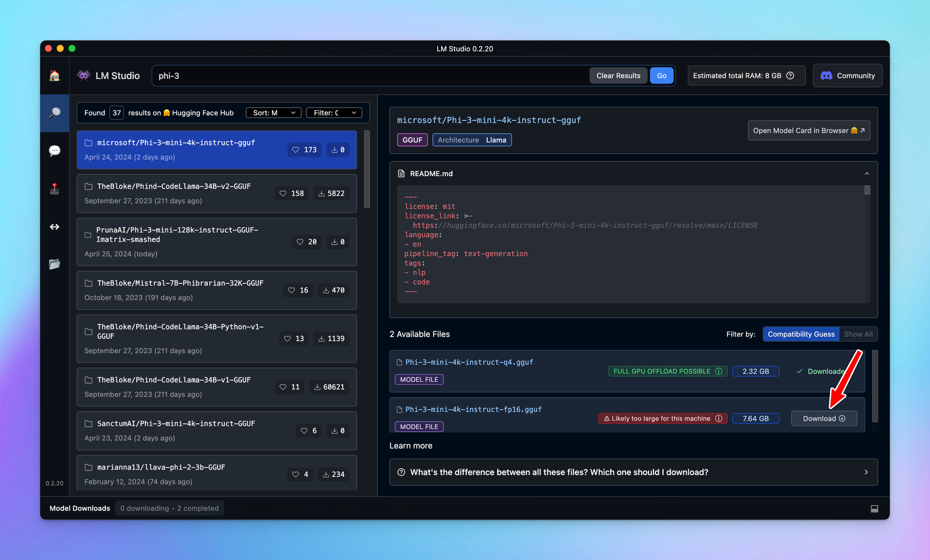Click info icon on 'Likely too large' badge

[719, 419]
